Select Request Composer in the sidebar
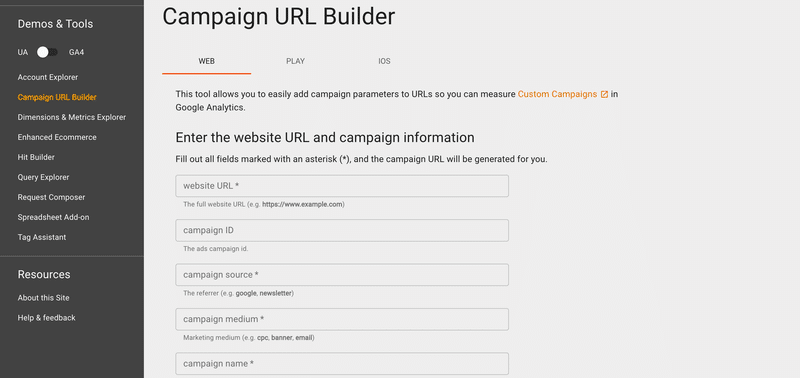This screenshot has width=800, height=378. click(x=52, y=197)
